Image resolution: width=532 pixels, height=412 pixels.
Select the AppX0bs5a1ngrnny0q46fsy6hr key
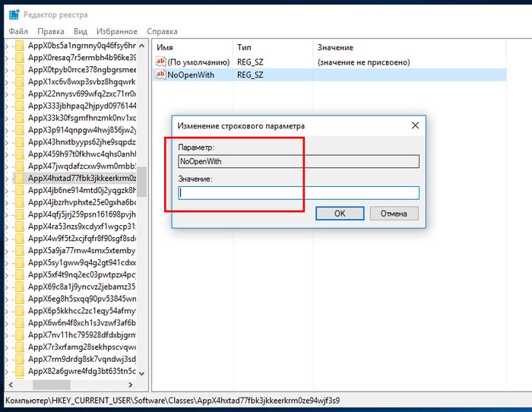[82, 46]
